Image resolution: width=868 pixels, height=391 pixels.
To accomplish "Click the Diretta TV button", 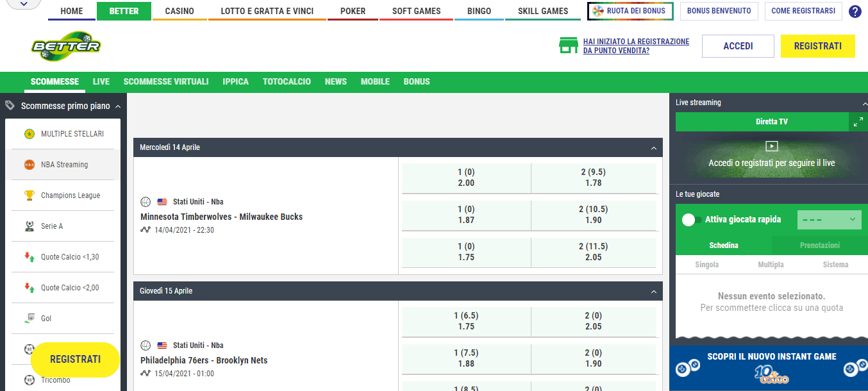I will click(762, 122).
